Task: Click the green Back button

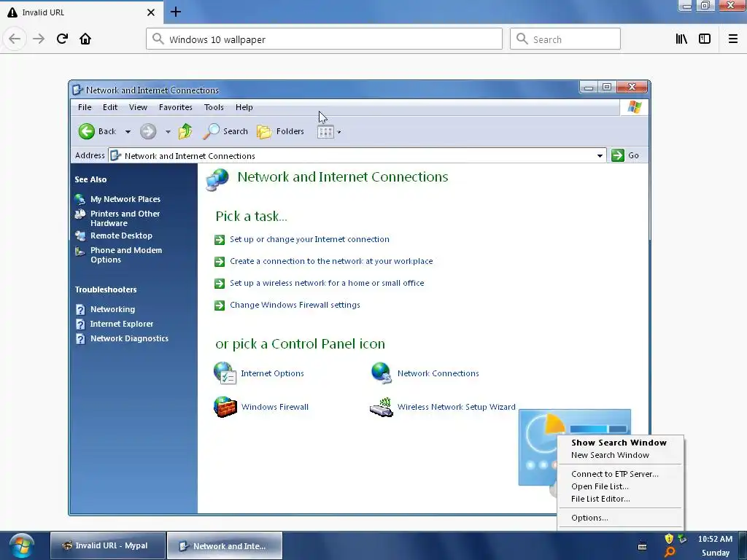Action: tap(98, 131)
